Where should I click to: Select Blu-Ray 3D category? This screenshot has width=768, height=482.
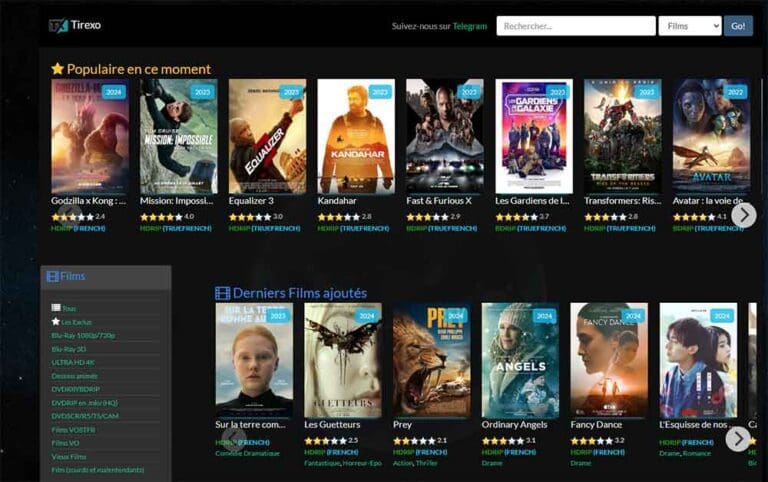tap(69, 349)
